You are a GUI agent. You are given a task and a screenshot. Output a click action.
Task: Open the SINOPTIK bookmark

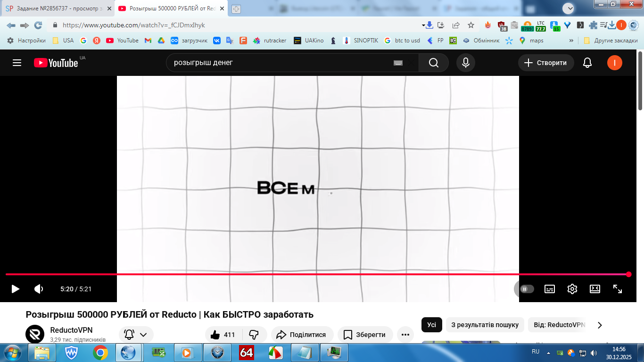point(361,41)
